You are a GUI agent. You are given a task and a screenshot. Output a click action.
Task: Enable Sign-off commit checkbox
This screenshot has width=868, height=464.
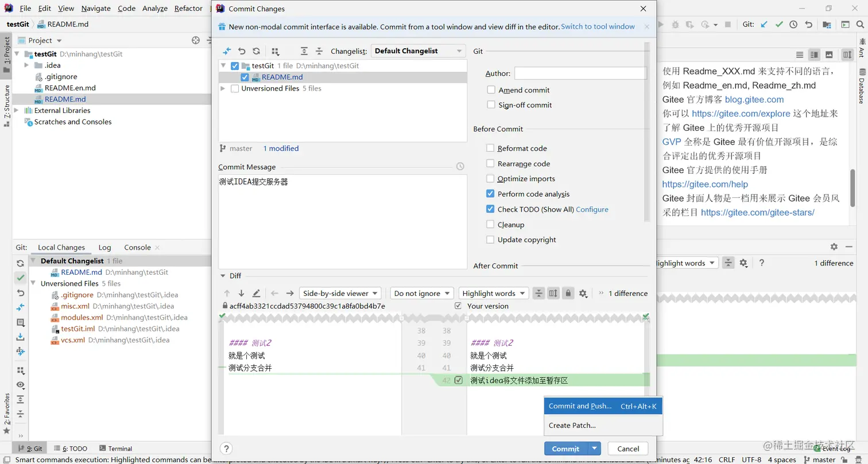pyautogui.click(x=490, y=105)
